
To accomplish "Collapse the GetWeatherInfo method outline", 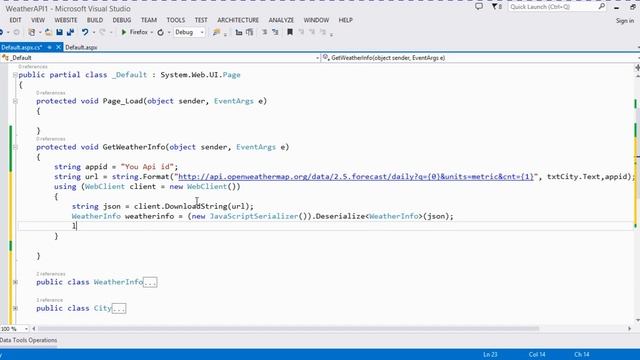I will click(15, 147).
